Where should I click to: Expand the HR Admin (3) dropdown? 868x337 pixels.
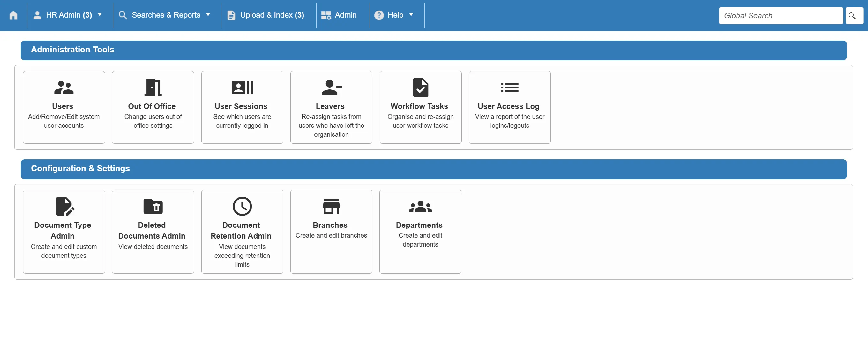(67, 15)
